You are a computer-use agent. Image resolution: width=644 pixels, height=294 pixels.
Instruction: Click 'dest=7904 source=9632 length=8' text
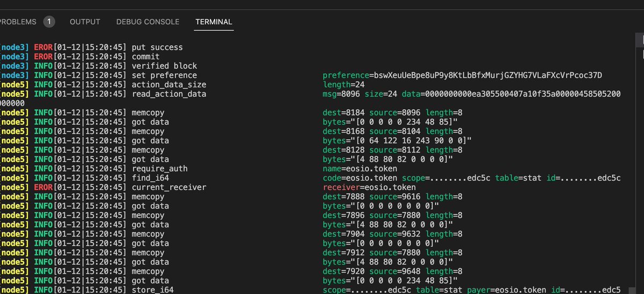[393, 234]
